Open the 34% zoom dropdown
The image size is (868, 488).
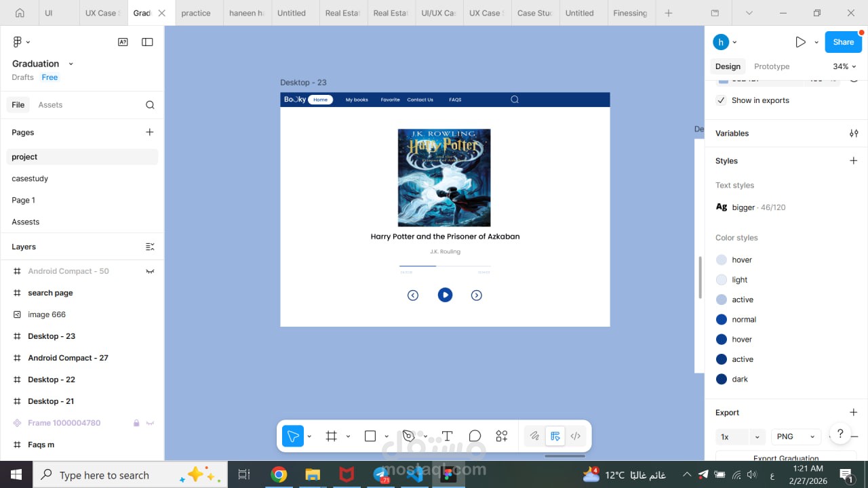(844, 66)
